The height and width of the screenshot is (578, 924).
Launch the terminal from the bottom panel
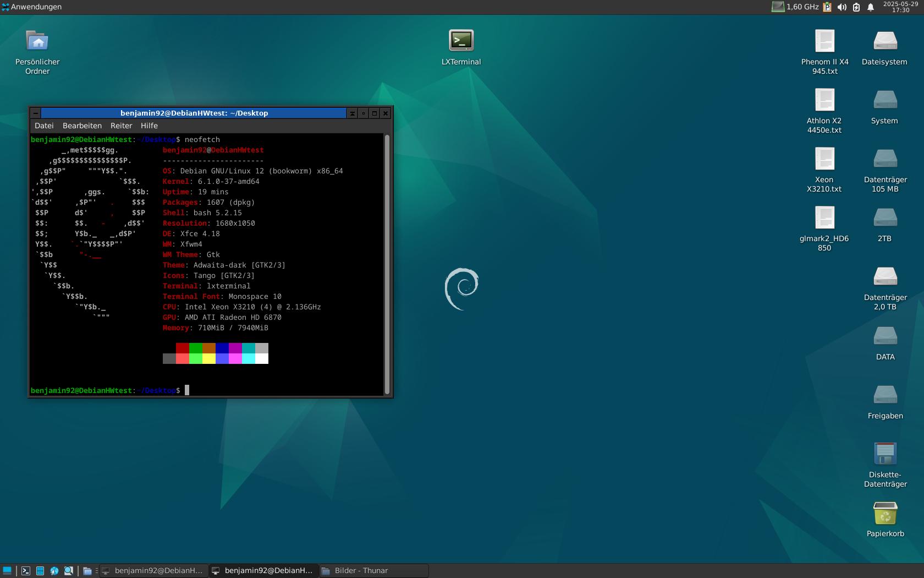[26, 571]
